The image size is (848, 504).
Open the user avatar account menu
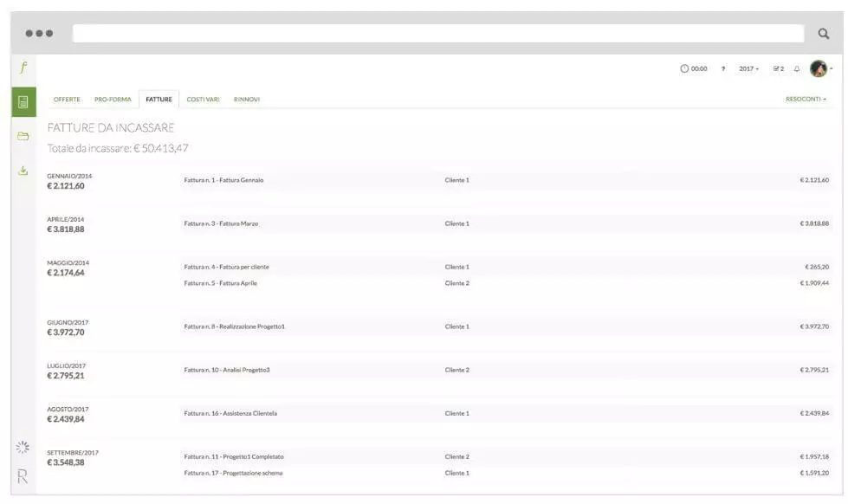click(x=819, y=68)
